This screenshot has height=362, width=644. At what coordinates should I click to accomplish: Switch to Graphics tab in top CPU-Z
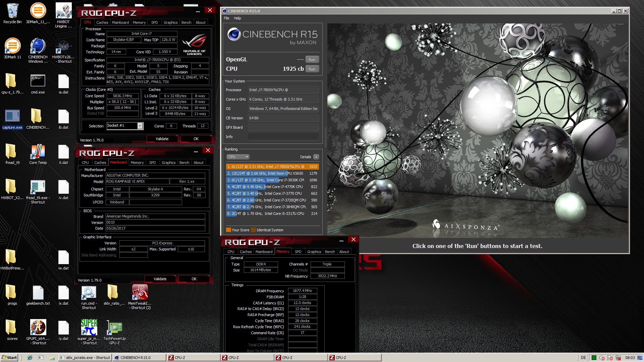(x=170, y=22)
